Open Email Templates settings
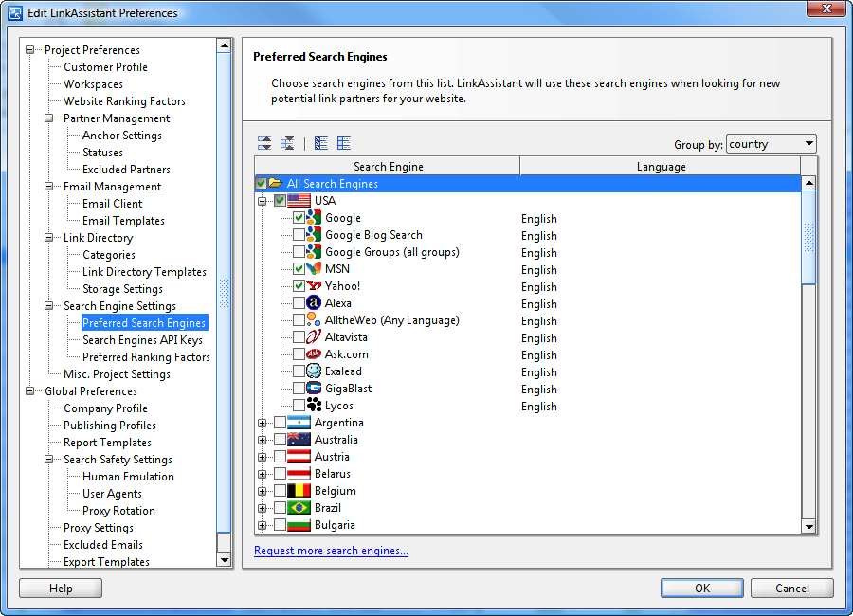Screen dimensions: 853x616 coord(123,221)
